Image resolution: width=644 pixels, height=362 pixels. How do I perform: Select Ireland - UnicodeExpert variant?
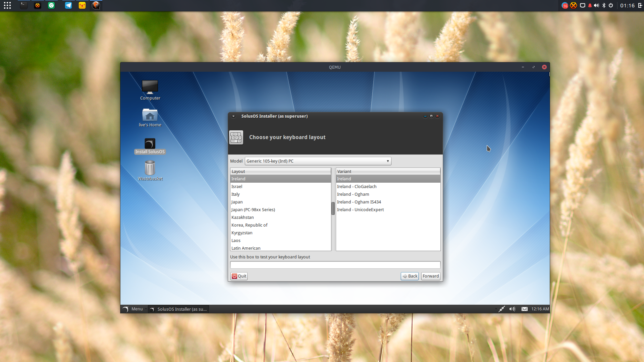(x=388, y=210)
